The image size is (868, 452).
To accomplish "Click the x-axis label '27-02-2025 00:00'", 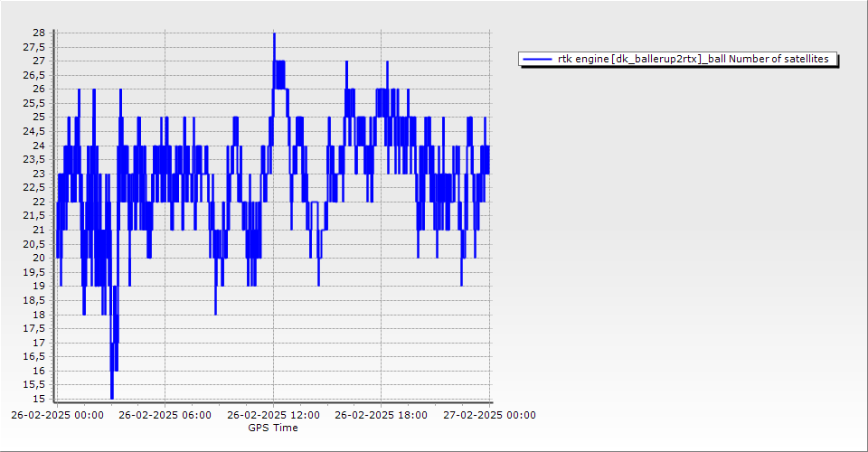I will (489, 415).
